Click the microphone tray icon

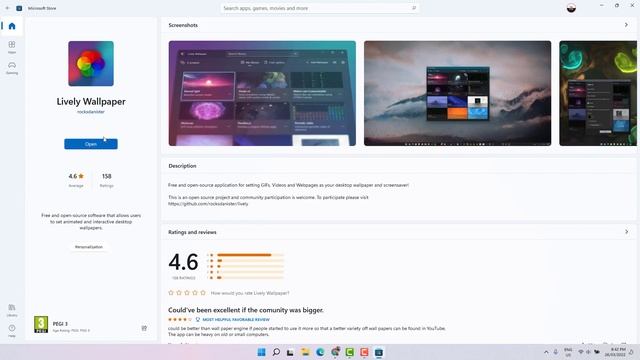(x=556, y=352)
